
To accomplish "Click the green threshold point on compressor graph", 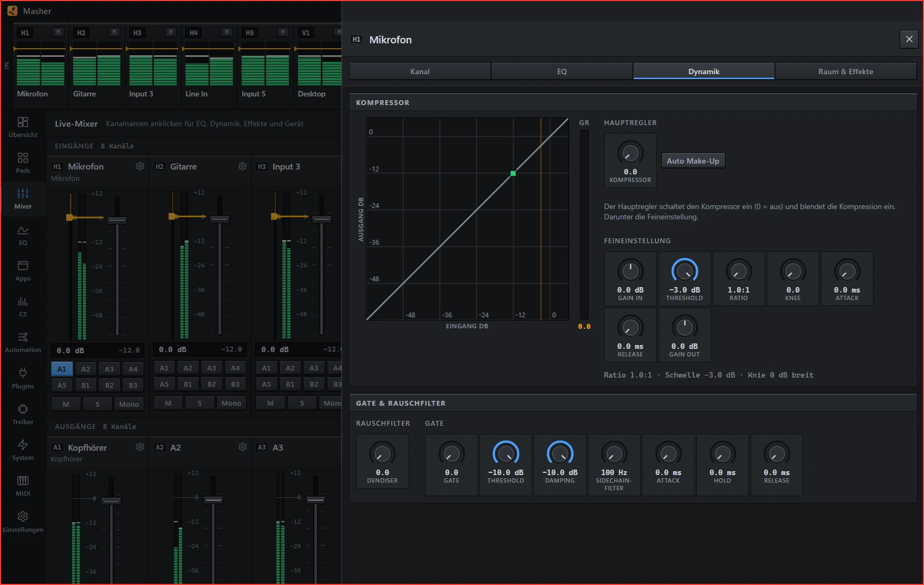I will coord(513,173).
